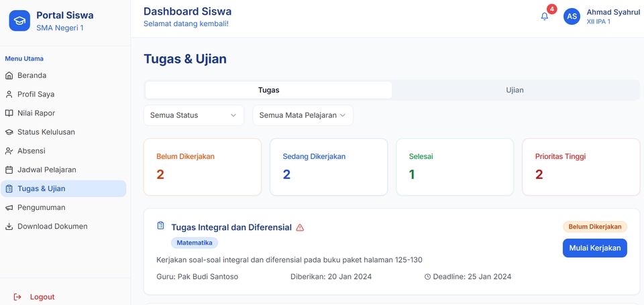Click the Belum Dikerjakan summary card

(x=202, y=167)
